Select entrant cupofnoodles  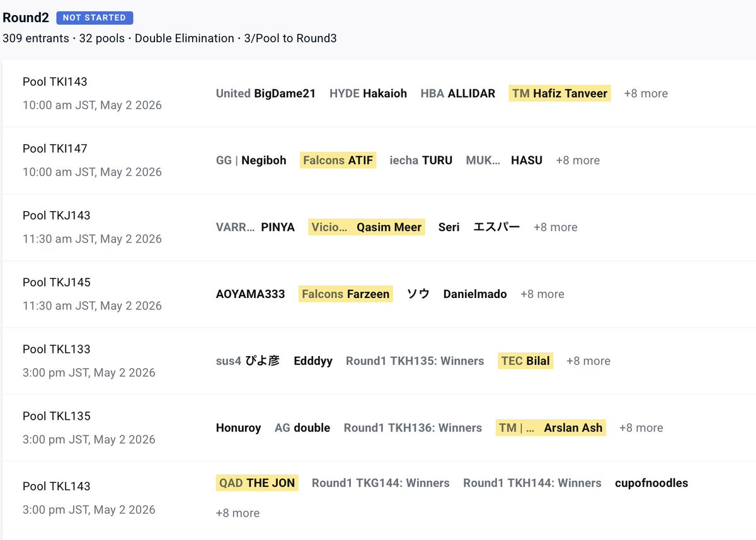[x=651, y=483]
